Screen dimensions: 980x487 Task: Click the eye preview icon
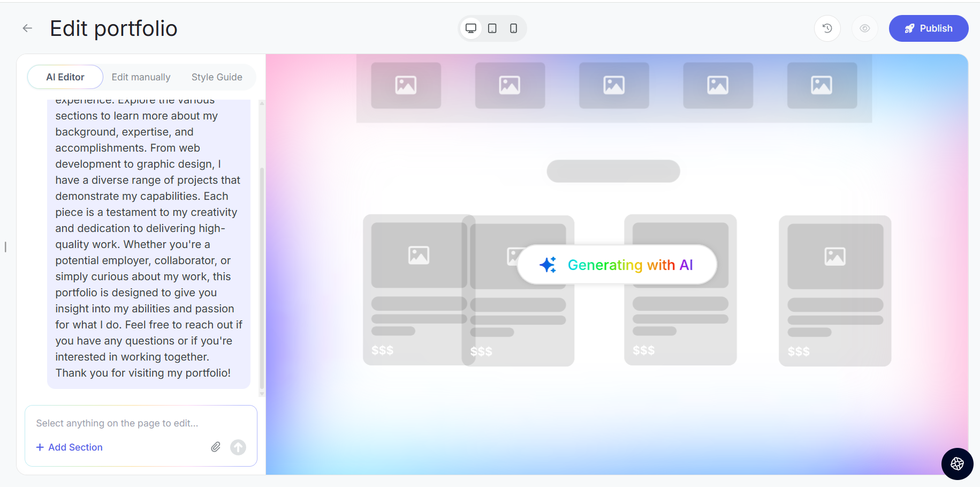(864, 28)
